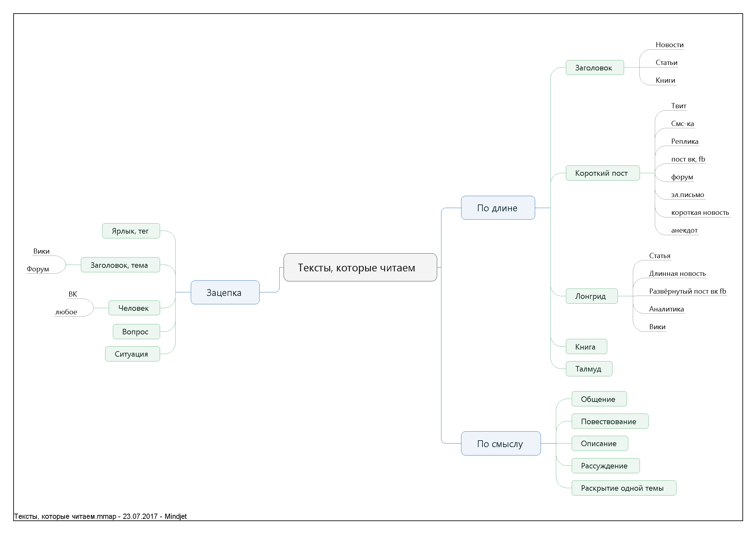756x534 pixels.
Task: Click the "Ситуация" node
Action: tap(132, 354)
